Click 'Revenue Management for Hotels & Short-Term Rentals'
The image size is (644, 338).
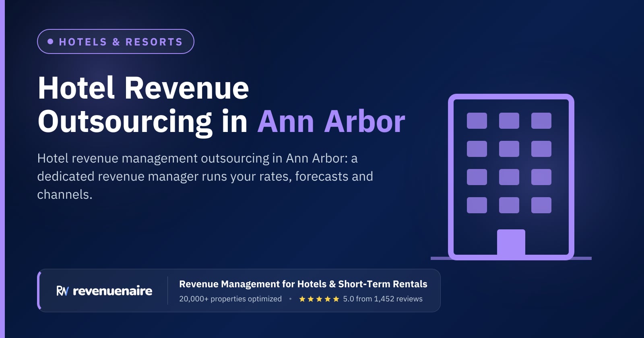point(303,284)
